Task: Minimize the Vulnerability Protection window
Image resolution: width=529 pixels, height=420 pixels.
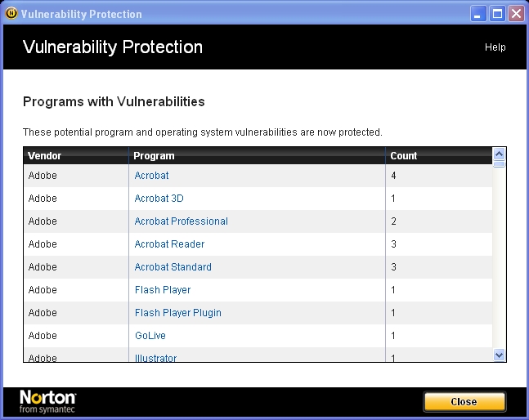Action: [480, 14]
